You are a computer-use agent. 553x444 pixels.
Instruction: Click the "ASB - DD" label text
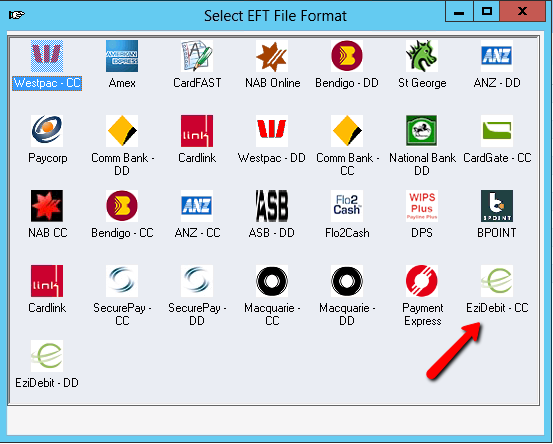(272, 233)
